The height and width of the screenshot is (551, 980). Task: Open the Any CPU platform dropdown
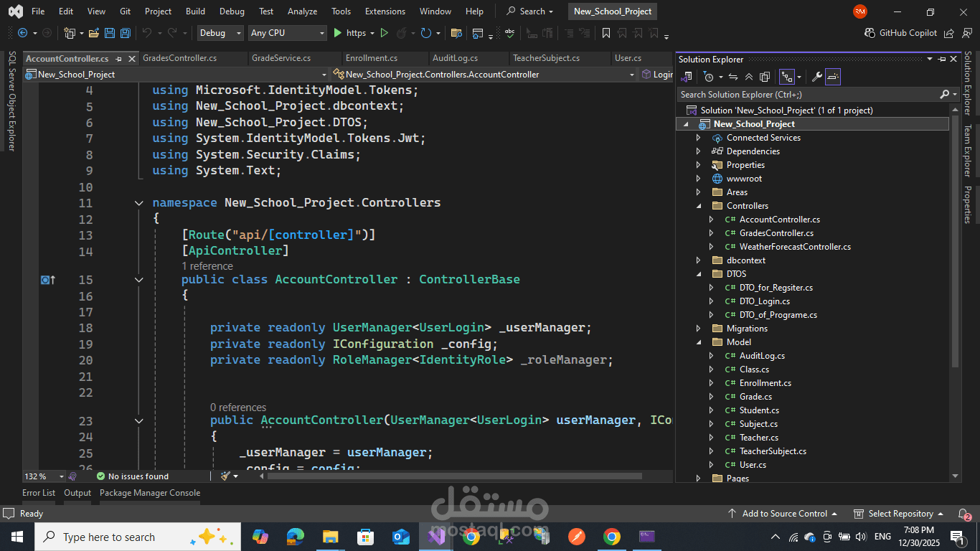287,33
